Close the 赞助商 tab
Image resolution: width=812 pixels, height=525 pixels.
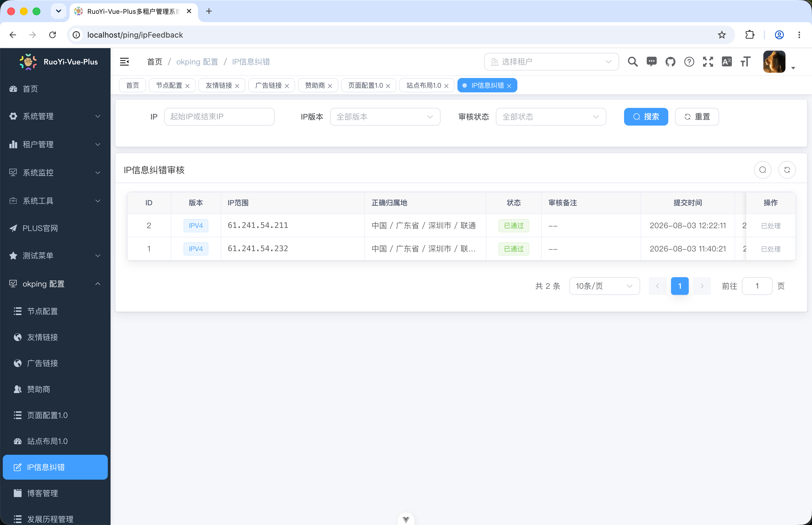(330, 86)
